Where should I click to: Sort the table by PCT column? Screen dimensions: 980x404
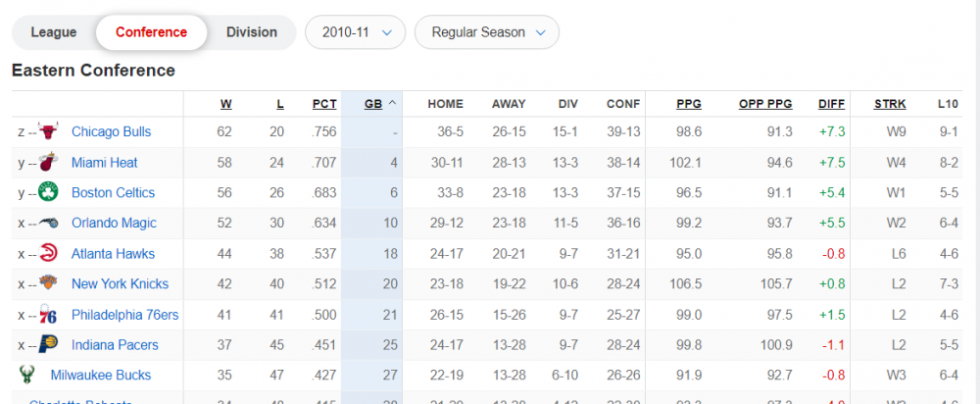[x=324, y=104]
